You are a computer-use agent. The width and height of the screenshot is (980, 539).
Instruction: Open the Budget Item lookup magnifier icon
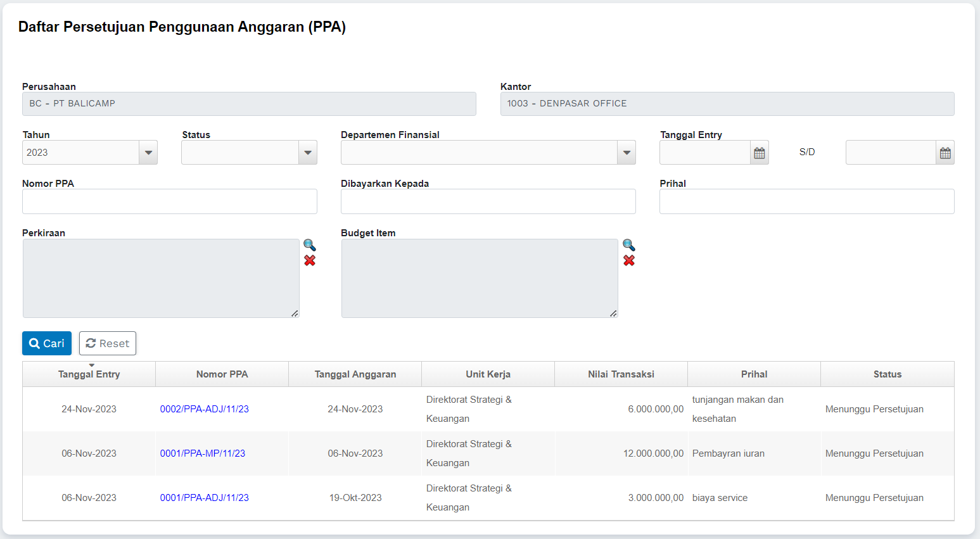(628, 245)
